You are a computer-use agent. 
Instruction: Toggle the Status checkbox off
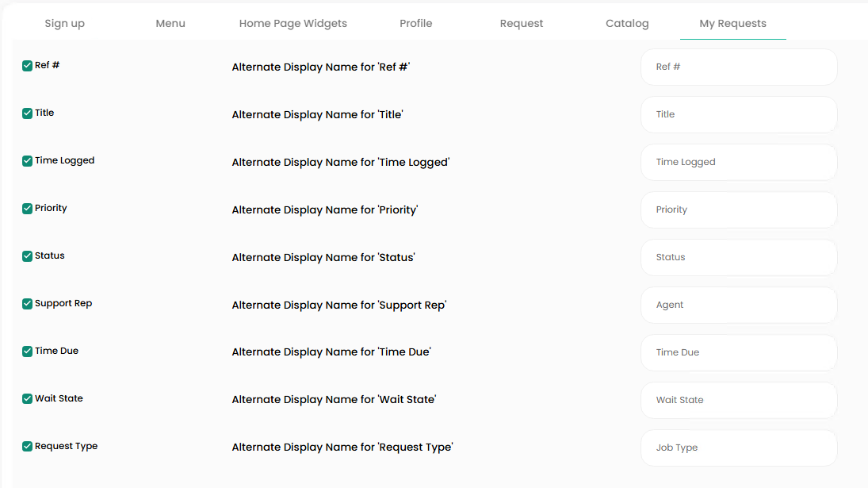click(x=28, y=256)
